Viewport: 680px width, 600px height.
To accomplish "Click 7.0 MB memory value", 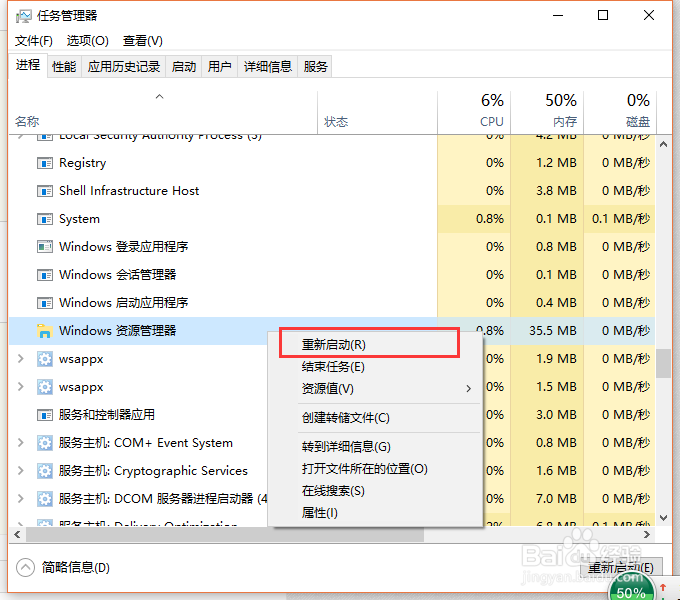I will click(556, 499).
